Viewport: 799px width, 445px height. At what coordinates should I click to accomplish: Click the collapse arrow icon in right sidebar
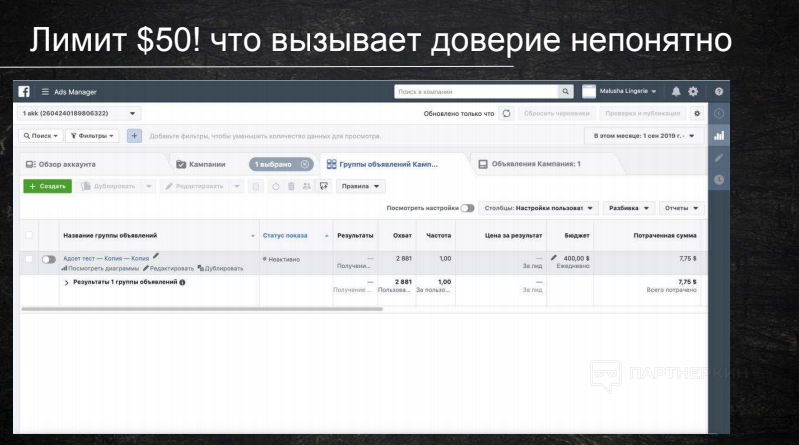coord(719,114)
